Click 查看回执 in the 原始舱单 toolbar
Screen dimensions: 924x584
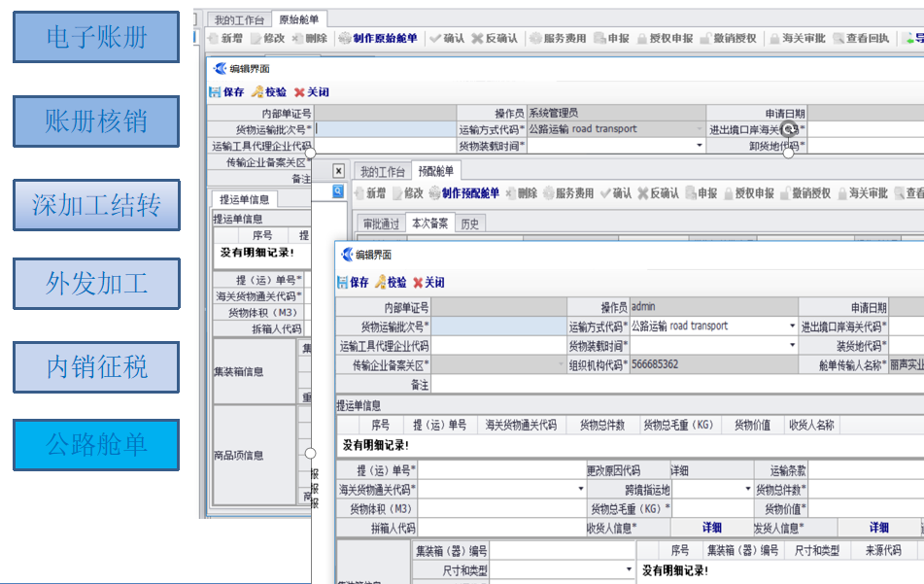[x=861, y=38]
